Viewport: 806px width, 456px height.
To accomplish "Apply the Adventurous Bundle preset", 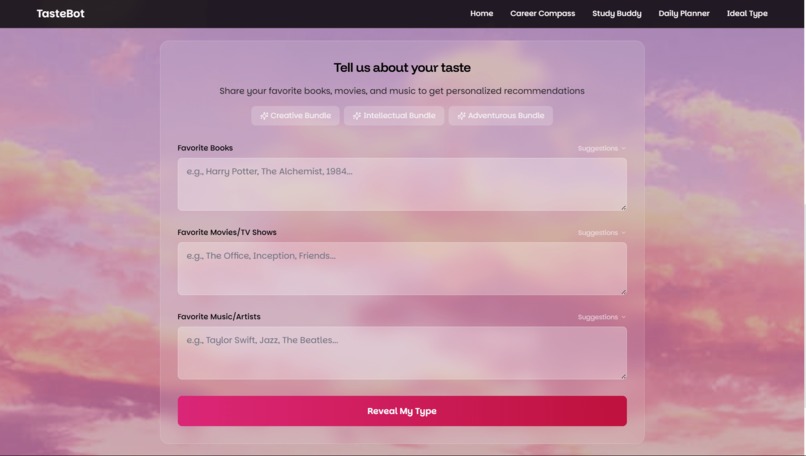I will click(x=500, y=116).
